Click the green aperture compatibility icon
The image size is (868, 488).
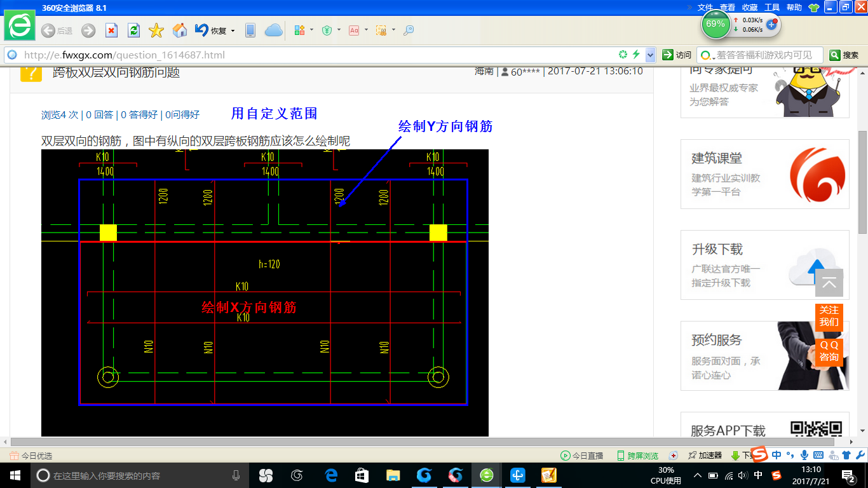(x=623, y=55)
